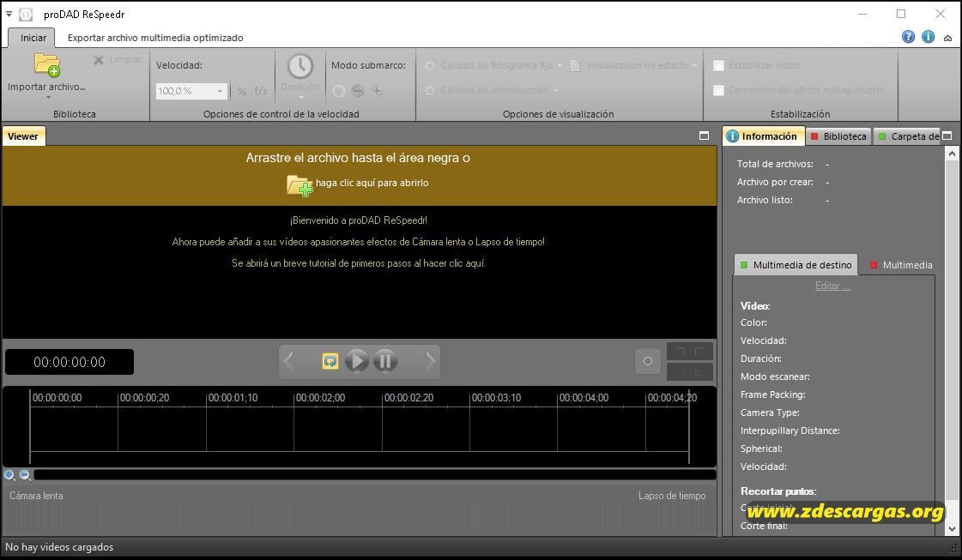Choose the circle submarco mode
This screenshot has height=560, width=962.
(x=339, y=91)
